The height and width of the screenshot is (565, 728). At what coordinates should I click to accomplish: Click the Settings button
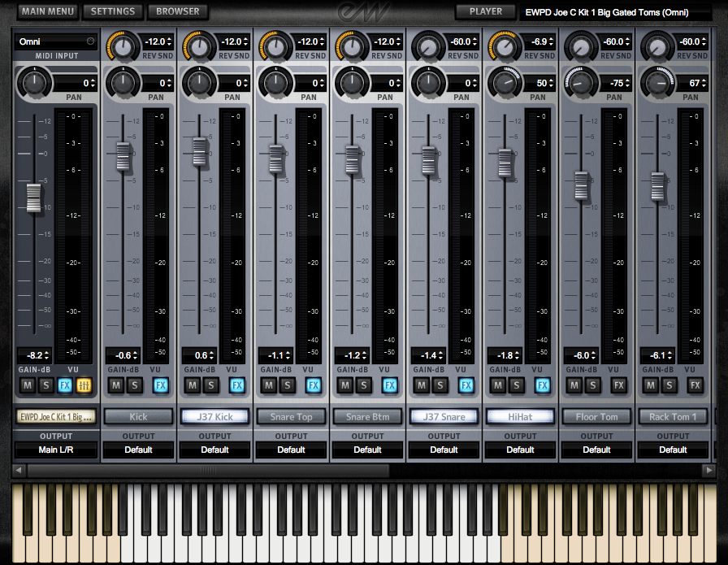(113, 11)
